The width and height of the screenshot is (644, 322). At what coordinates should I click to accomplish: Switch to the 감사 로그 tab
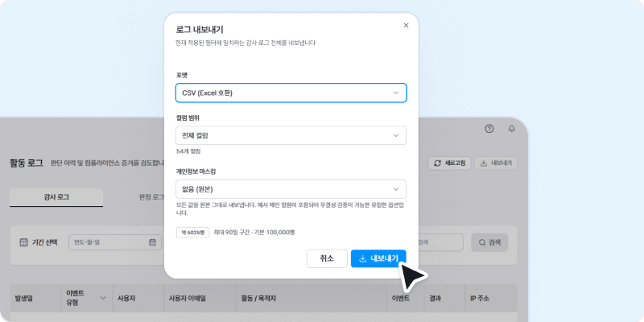(x=56, y=197)
